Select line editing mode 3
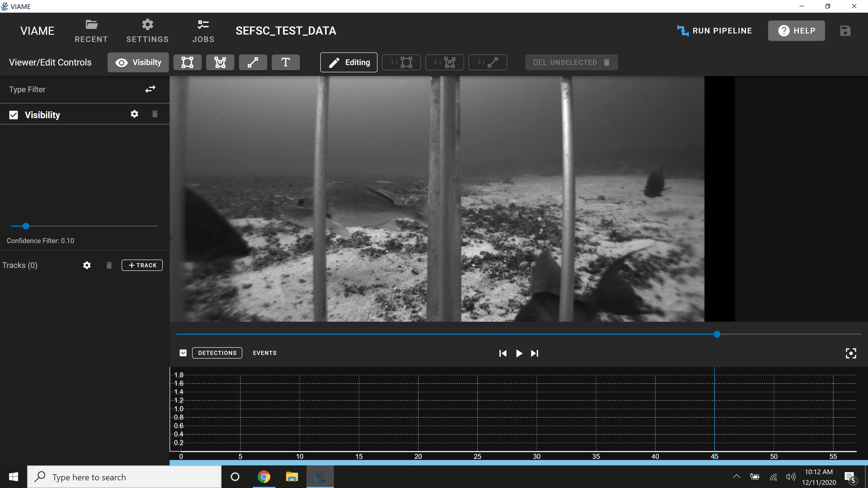Screen dimensions: 868x488 [488, 62]
